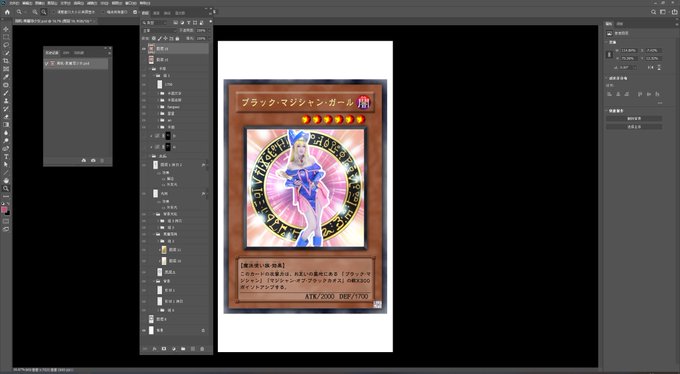Click the 选择主体 (Select Subject) button
680x374 pixels.
click(634, 127)
